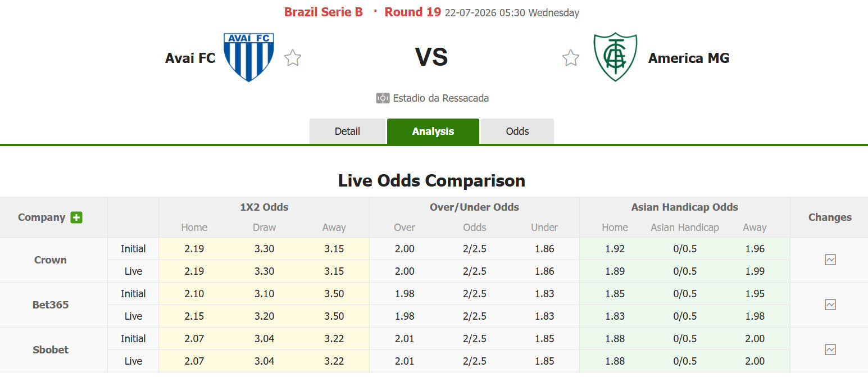868x377 pixels.
Task: Open the America MG team name link
Action: [689, 58]
